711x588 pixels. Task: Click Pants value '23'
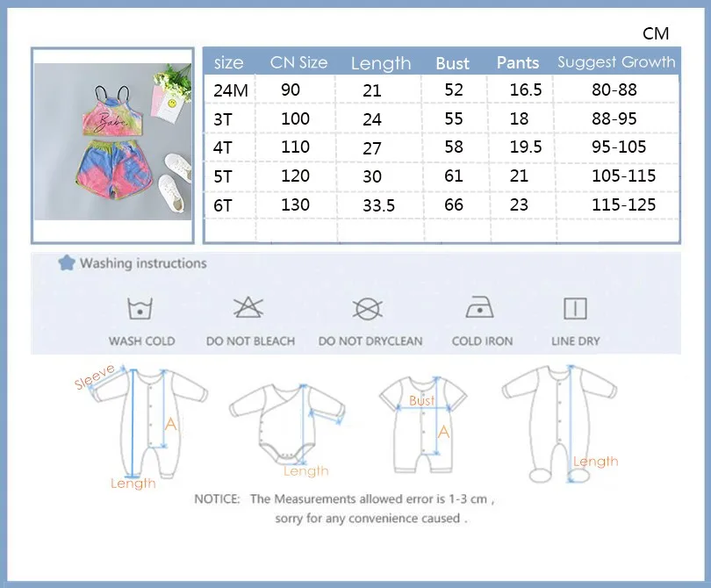[x=519, y=204]
